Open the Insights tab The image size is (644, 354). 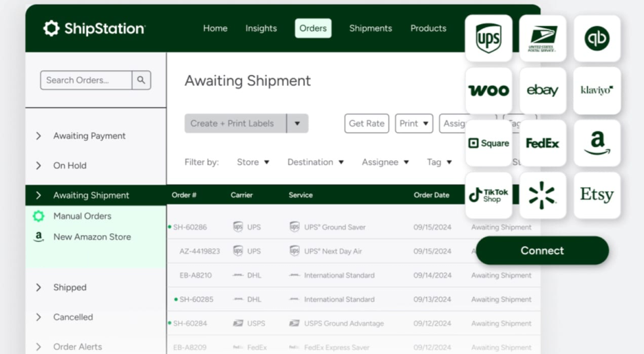pos(262,28)
